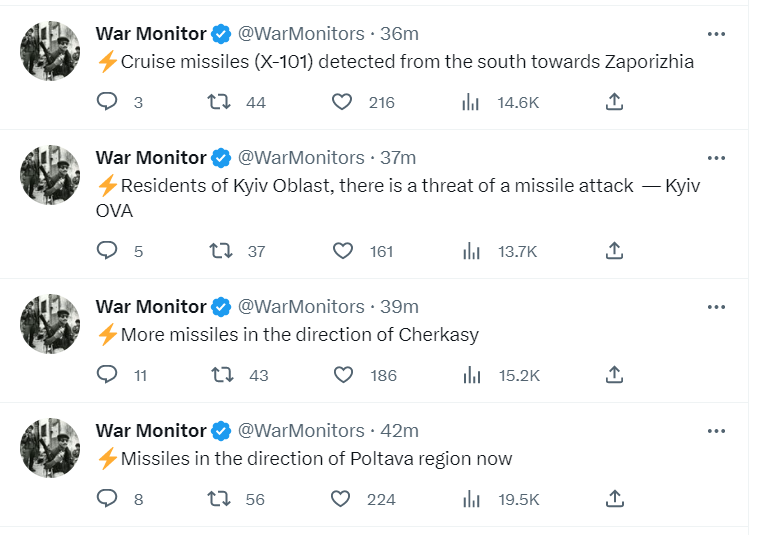Open more options on the 39m tweet
This screenshot has width=770, height=535.
(716, 307)
